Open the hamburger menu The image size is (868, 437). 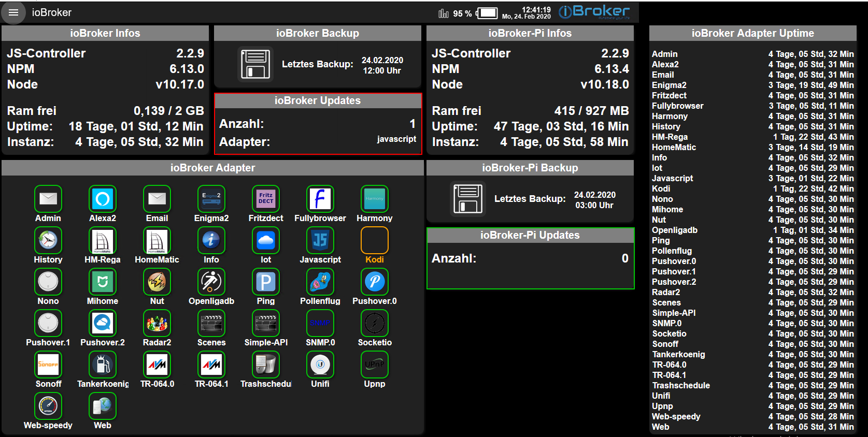[x=13, y=12]
